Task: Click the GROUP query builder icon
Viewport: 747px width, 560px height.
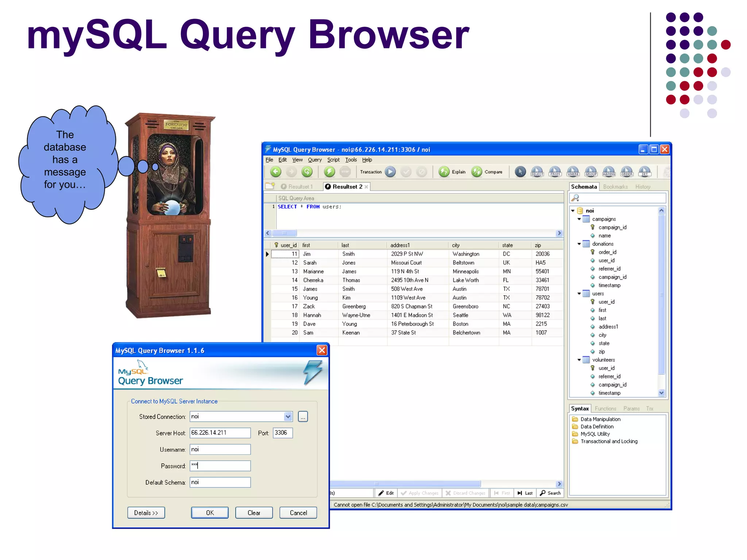Action: click(591, 172)
